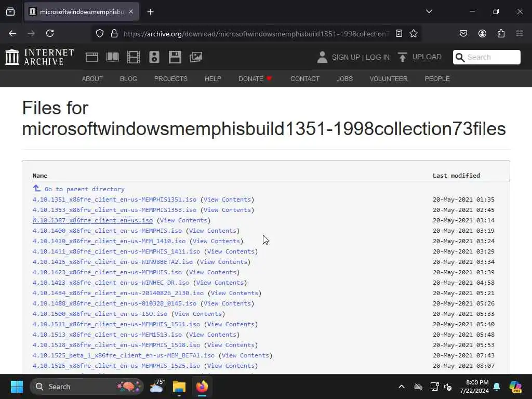View Contents of 4.10.1411 MEMPHIS_1411.iso
Viewport: 532px width, 399px height.
tap(231, 251)
